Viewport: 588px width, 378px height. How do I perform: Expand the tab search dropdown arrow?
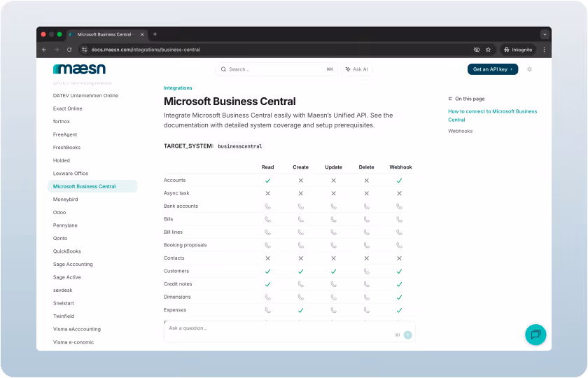[x=545, y=34]
